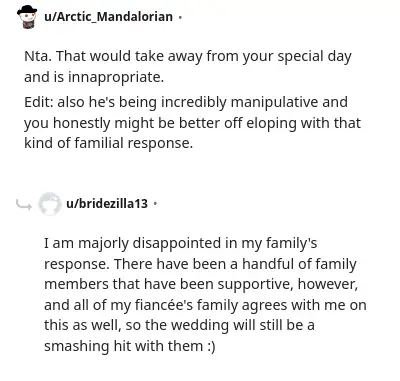Screen dimensions: 400x381
Task: Click the phrase "familial response"
Action: (x=133, y=143)
